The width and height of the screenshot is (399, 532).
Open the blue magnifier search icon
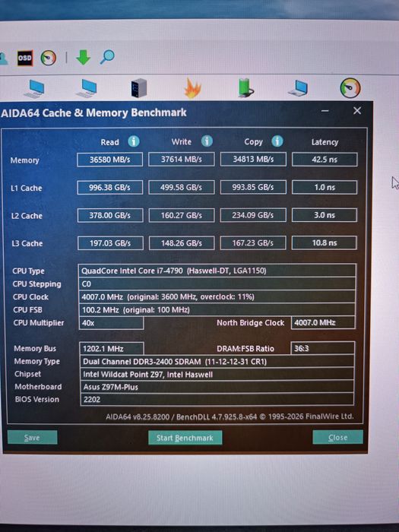pyautogui.click(x=107, y=57)
